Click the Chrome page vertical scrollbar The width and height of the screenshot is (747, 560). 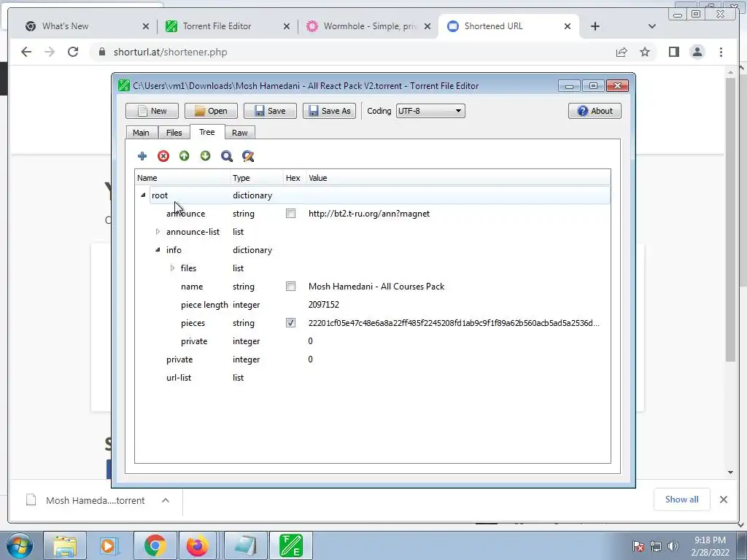coord(731,219)
